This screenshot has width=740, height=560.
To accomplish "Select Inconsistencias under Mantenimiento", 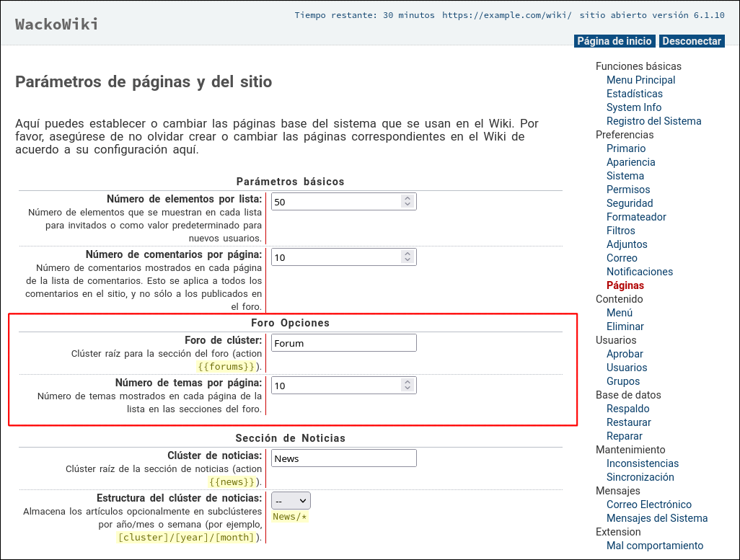I will 642,463.
